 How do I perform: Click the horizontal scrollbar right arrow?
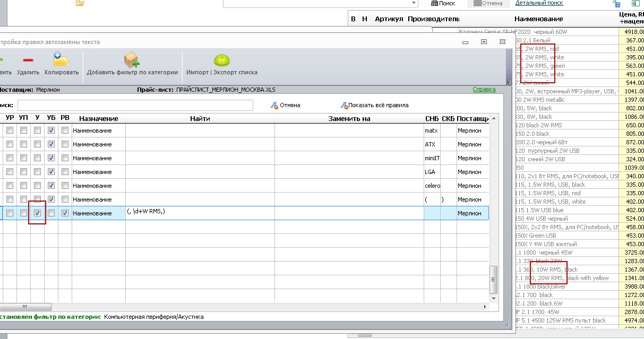(485, 307)
